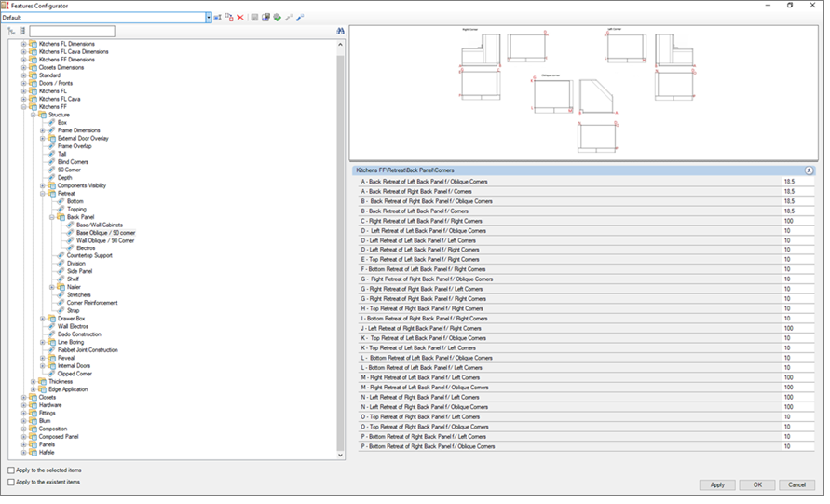Screen dimensions: 830x504
Task: Select Base/Wall Cabinets tree item
Action: click(x=100, y=225)
